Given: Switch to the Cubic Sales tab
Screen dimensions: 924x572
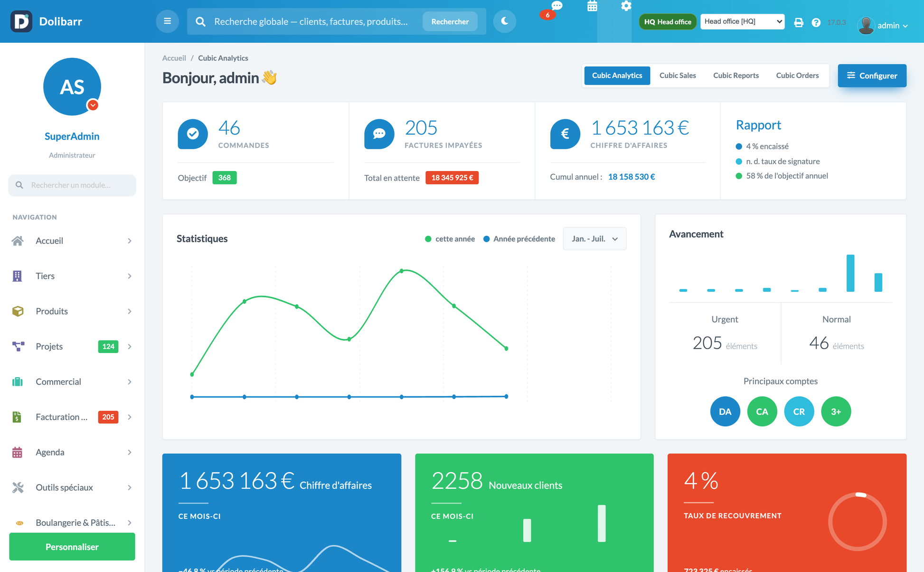Looking at the screenshot, I should (x=678, y=76).
